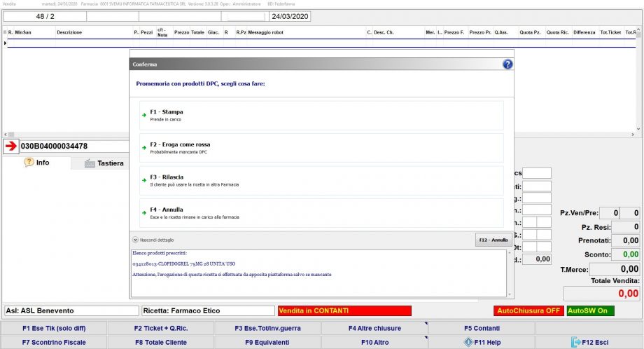Viewport: 644px width, 349px height.
Task: Click the green arrow next to F4 - Annulla
Action: click(143, 214)
